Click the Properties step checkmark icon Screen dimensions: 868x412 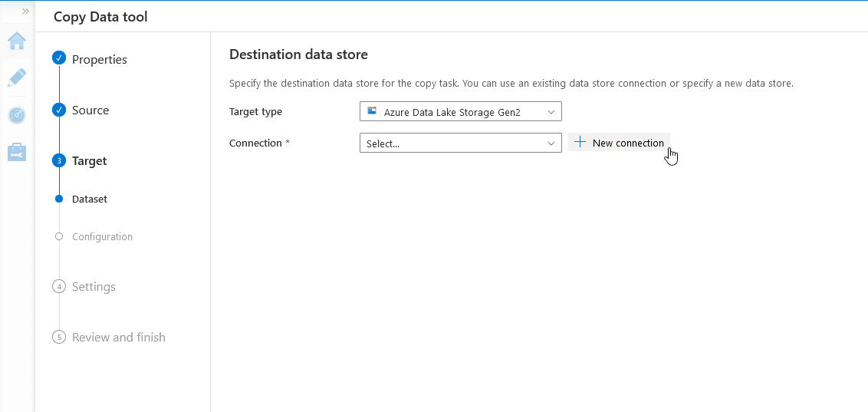coord(59,59)
